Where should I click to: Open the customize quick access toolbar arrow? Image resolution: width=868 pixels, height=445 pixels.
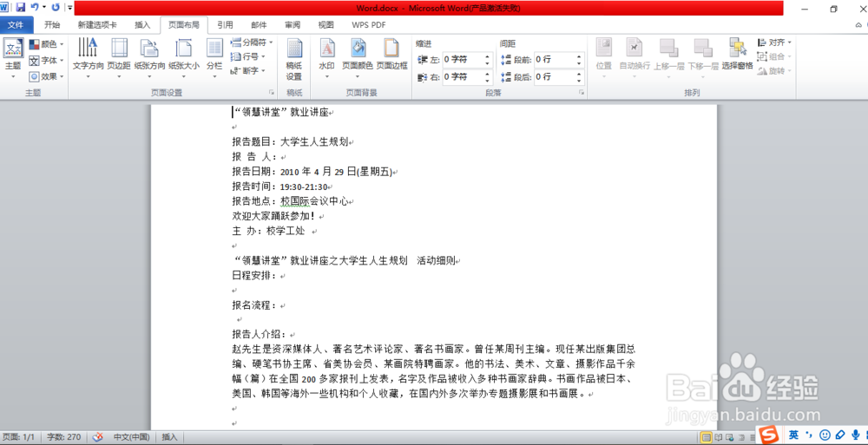coord(69,8)
